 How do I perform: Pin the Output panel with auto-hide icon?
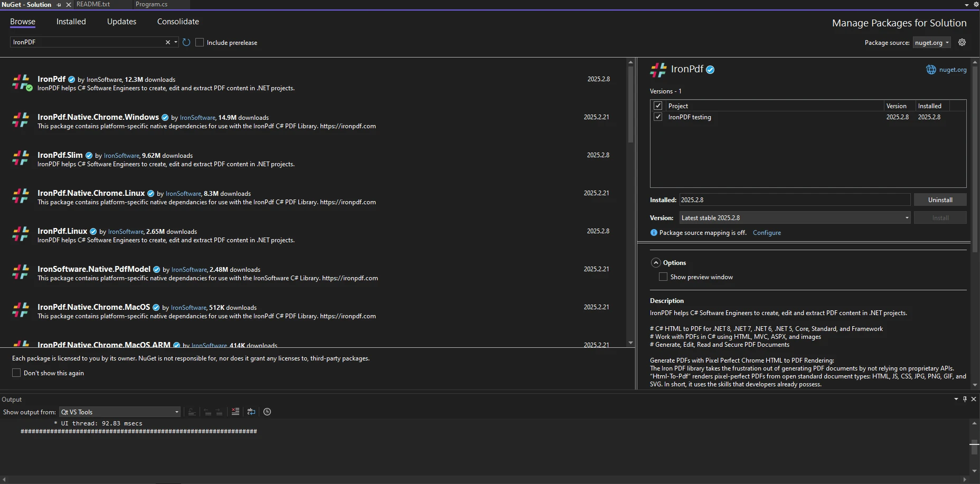(x=965, y=399)
